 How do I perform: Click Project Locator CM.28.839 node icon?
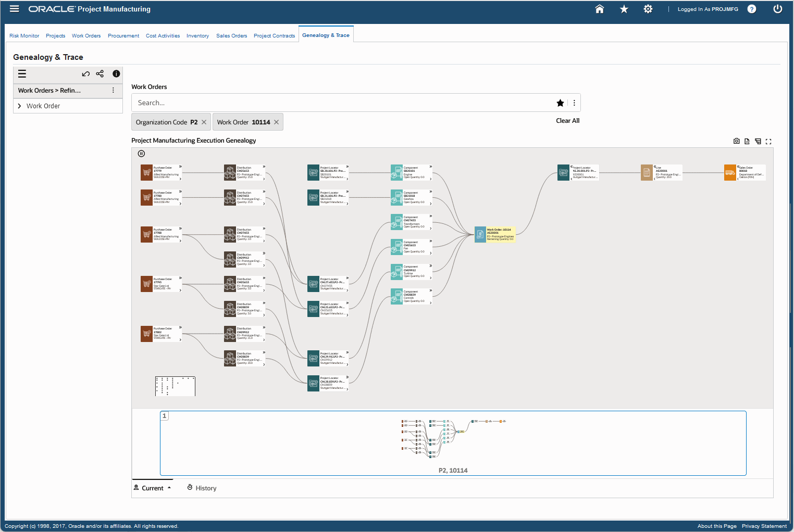[313, 383]
